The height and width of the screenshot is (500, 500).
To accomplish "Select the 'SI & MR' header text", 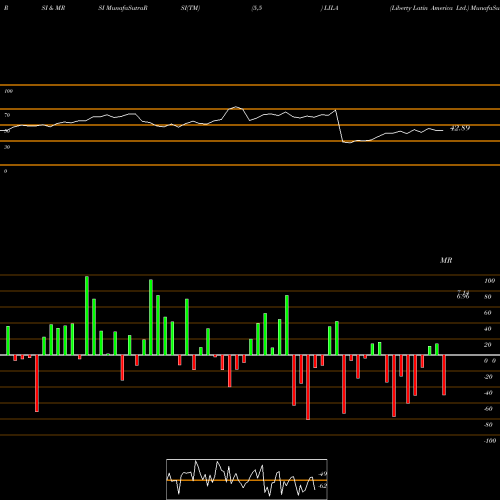I will (53, 8).
